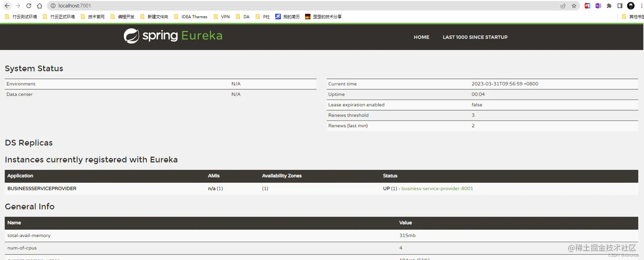644x260 pixels.
Task: Open the Extensions puzzle-piece menu
Action: point(609,6)
